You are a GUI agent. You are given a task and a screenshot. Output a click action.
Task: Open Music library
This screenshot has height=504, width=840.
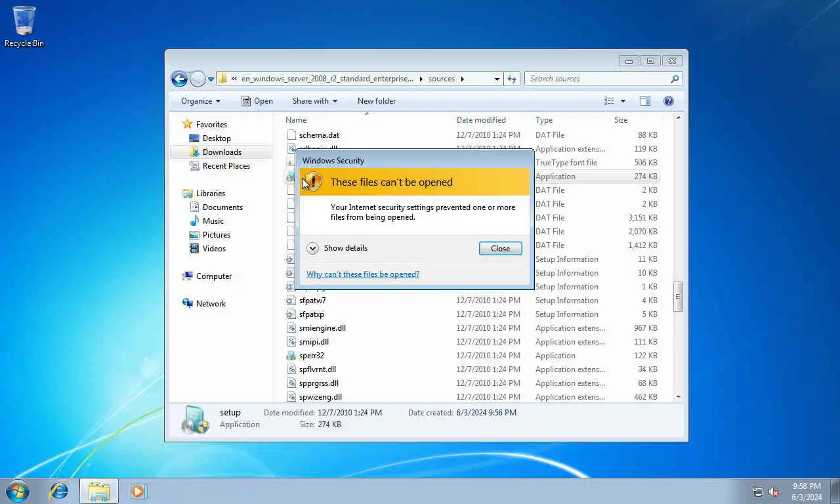click(x=213, y=221)
